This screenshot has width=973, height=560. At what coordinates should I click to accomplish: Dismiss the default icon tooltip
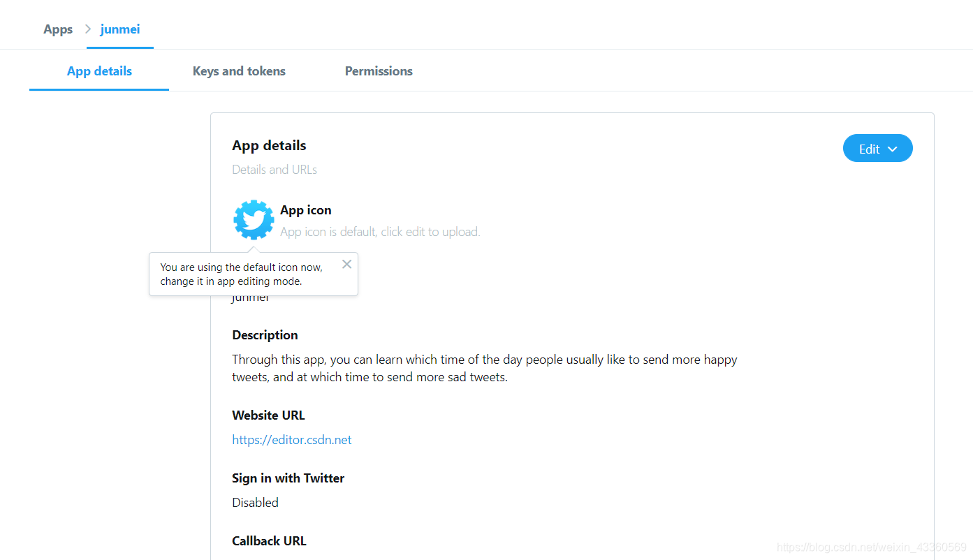click(346, 264)
